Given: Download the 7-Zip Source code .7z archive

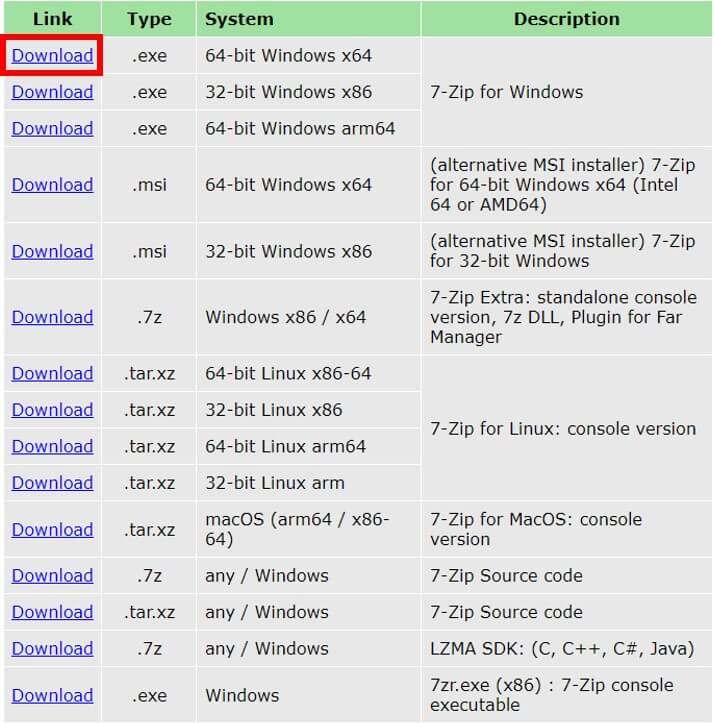Looking at the screenshot, I should 53,575.
